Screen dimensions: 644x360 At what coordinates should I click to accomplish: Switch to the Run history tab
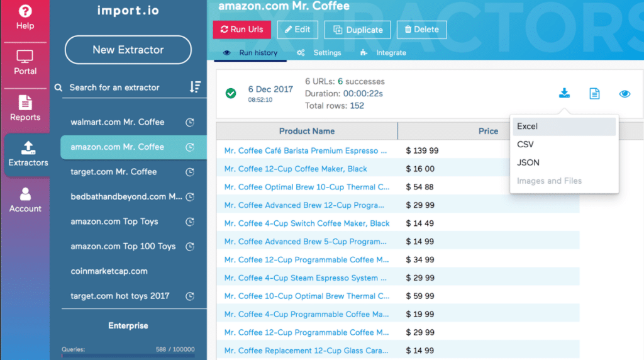(x=250, y=53)
